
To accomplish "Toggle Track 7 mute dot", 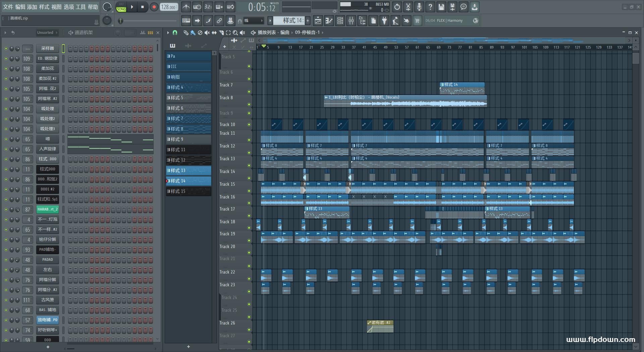I will click(249, 92).
